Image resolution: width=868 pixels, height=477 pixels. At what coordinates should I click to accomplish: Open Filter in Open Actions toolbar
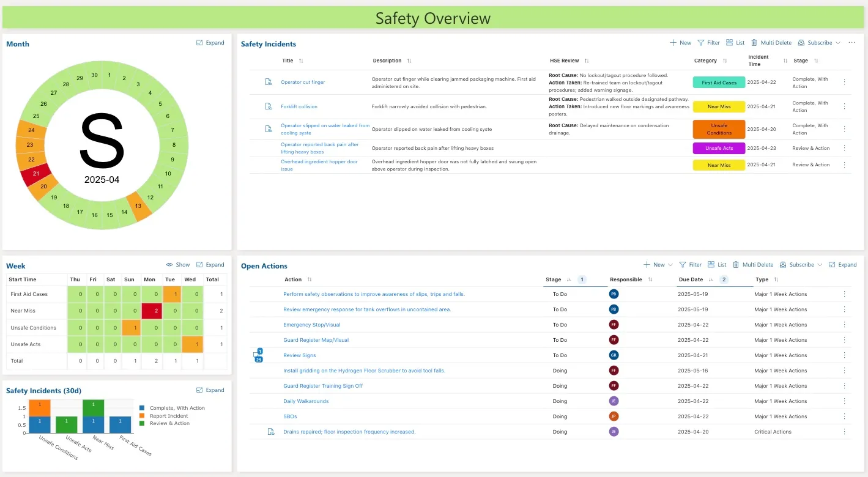(690, 265)
